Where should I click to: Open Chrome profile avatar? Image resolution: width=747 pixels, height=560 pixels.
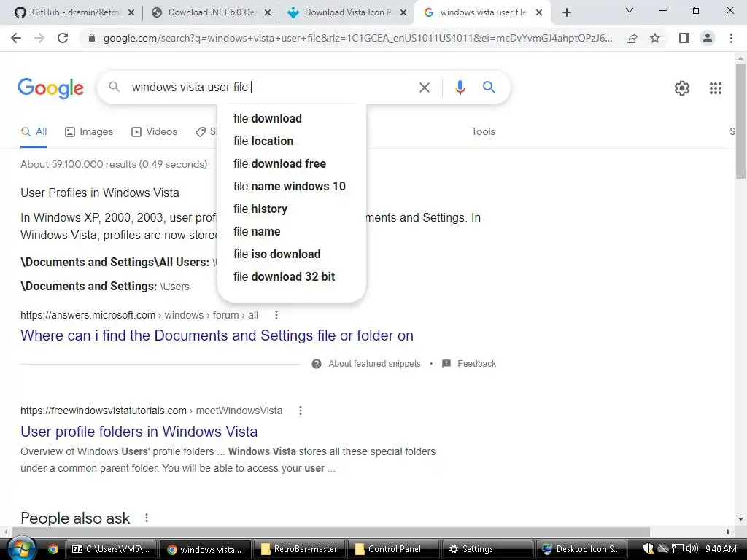pos(708,38)
